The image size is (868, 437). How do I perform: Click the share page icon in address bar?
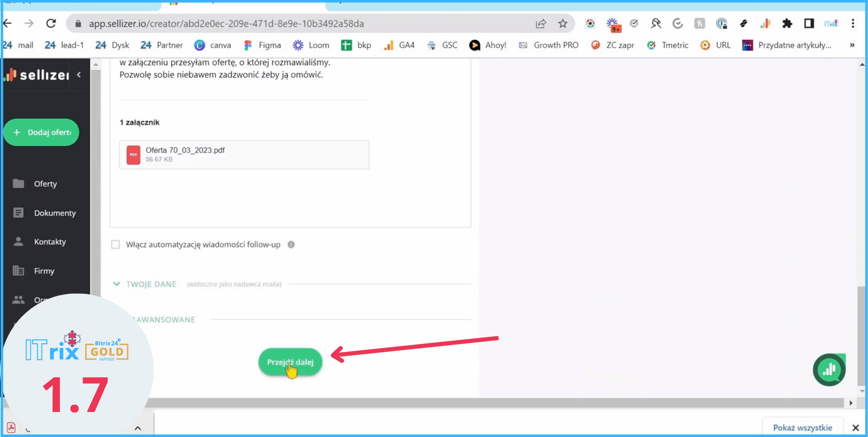pyautogui.click(x=541, y=24)
